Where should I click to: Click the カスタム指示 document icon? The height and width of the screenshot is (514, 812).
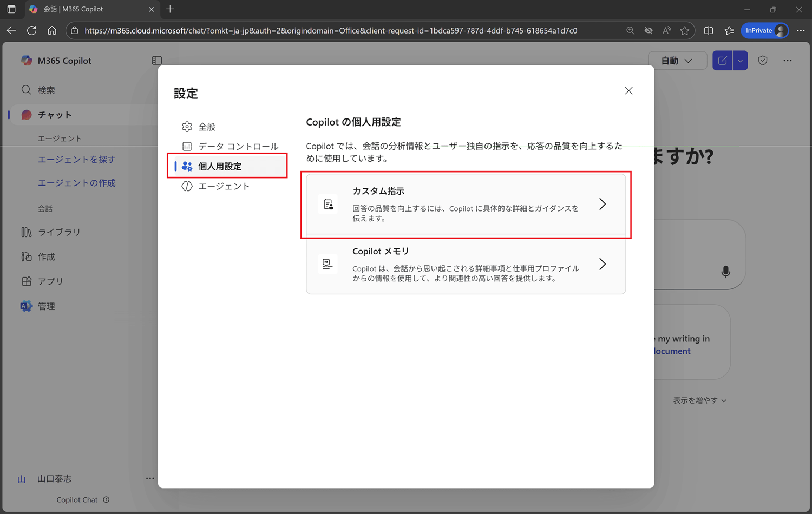(x=328, y=204)
